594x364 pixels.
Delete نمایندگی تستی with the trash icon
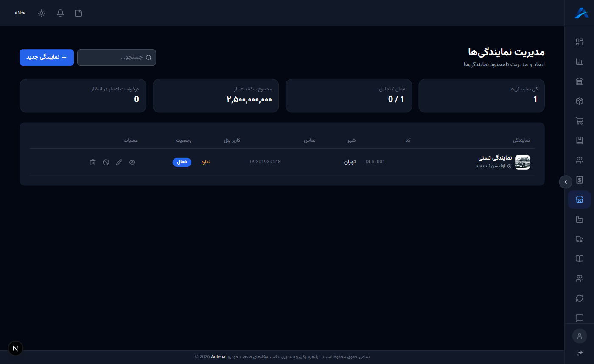coord(93,162)
